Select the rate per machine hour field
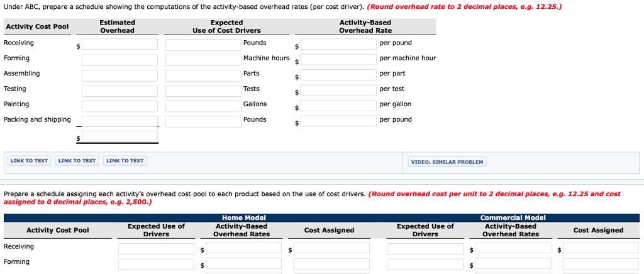The width and height of the screenshot is (644, 274). click(x=338, y=60)
